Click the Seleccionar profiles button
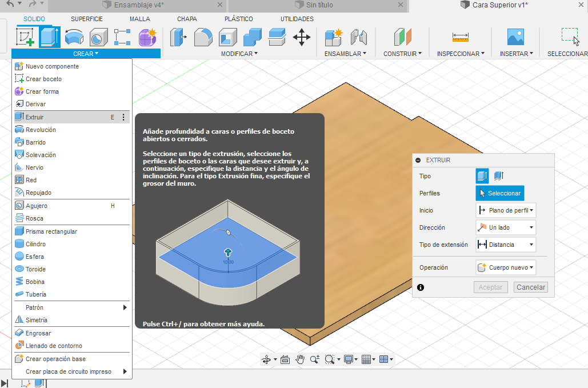The width and height of the screenshot is (588, 388). point(499,193)
